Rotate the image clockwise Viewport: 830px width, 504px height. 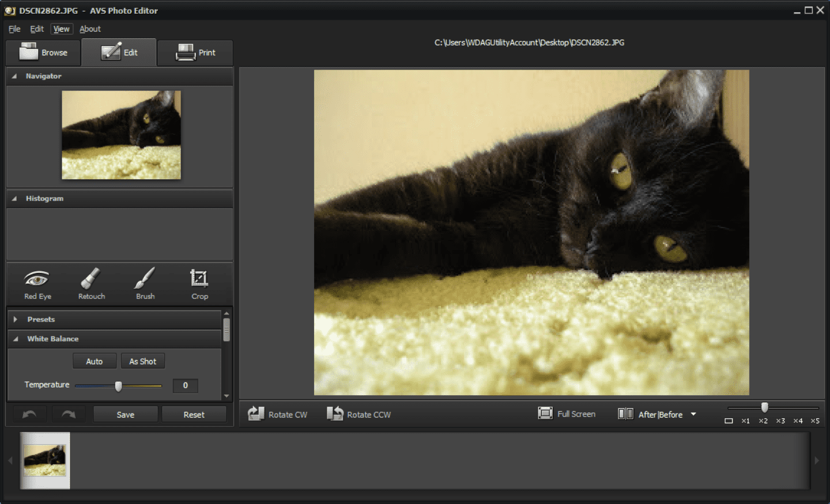(278, 414)
